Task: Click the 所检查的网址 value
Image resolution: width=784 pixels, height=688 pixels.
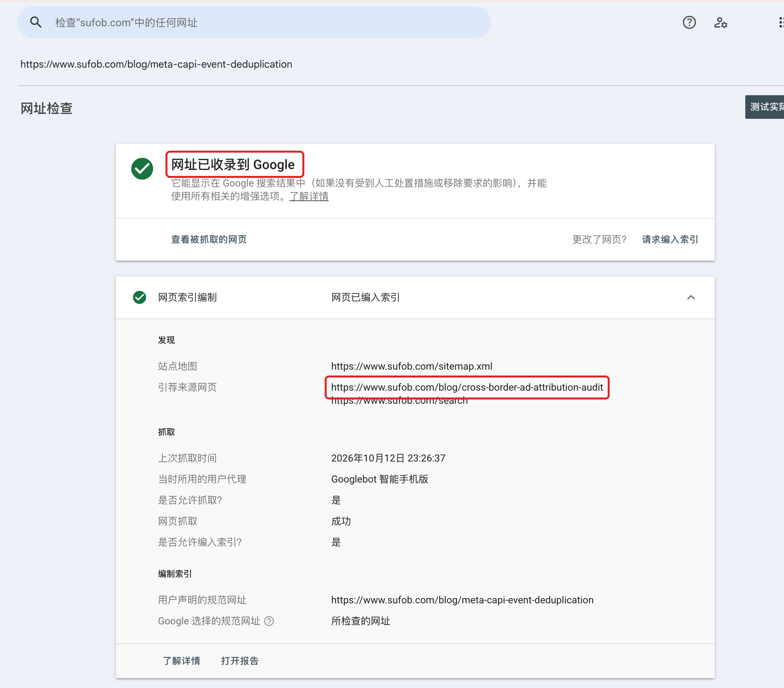Action: [360, 621]
